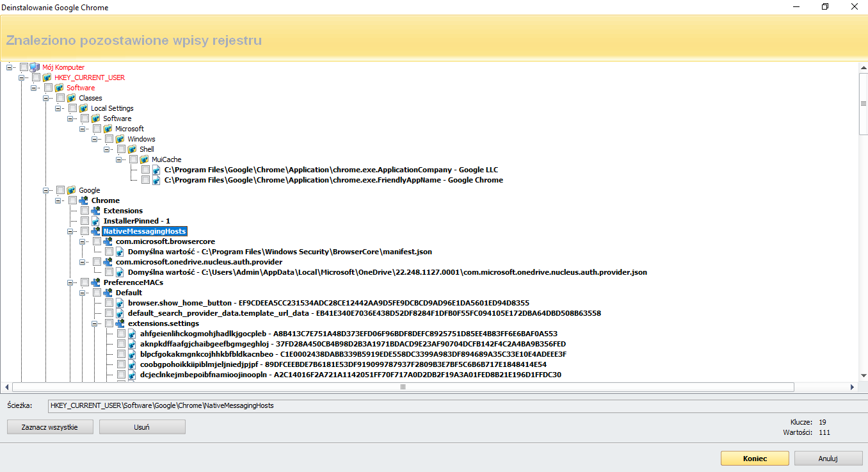The width and height of the screenshot is (868, 472).
Task: Check the Chrome key checkbox
Action: [x=72, y=200]
